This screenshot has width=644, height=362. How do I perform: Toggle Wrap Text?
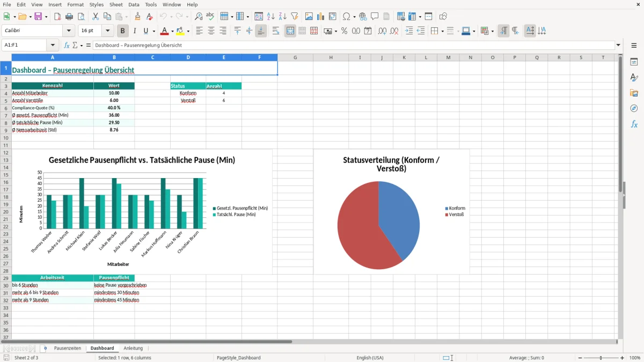(276, 31)
